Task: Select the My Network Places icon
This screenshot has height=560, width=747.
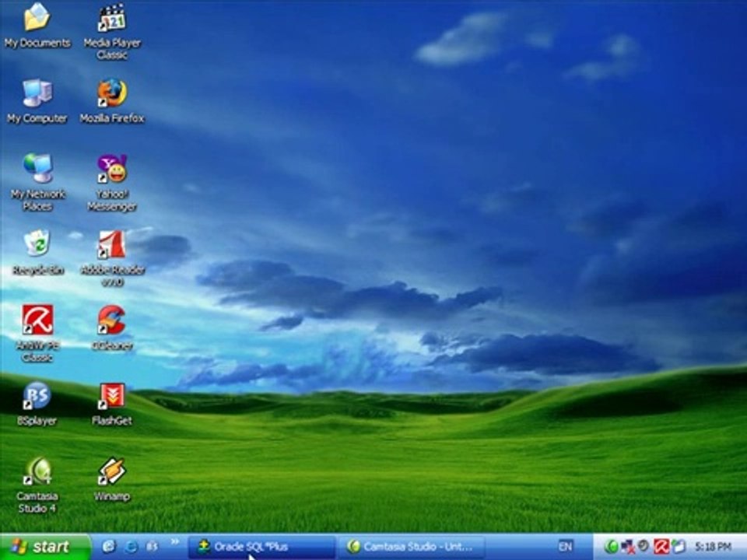Action: tap(37, 168)
